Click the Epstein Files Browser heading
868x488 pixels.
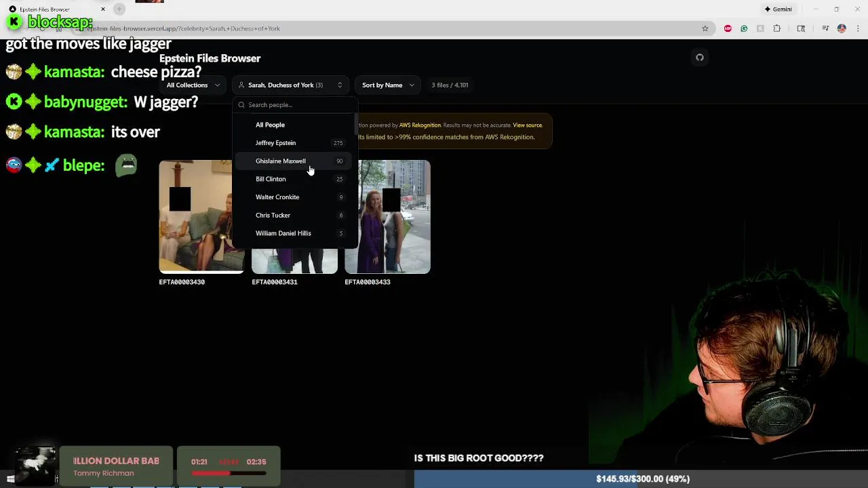210,58
